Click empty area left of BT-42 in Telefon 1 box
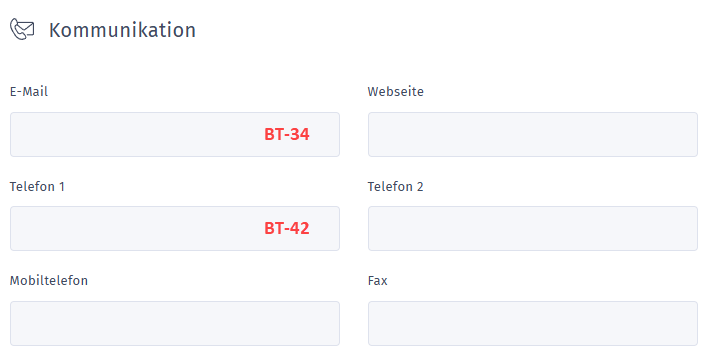The height and width of the screenshot is (360, 706). pyautogui.click(x=135, y=229)
